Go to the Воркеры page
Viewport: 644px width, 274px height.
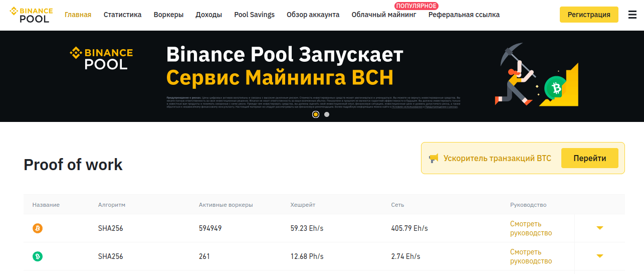pyautogui.click(x=168, y=15)
